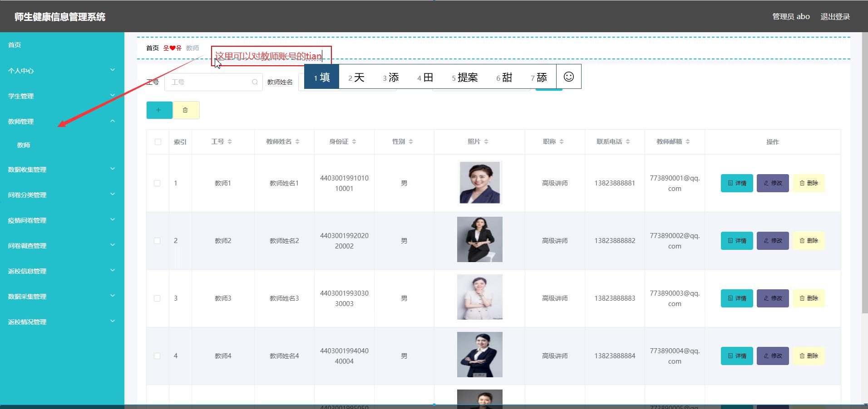This screenshot has width=868, height=409.
Task: Sort the 职称 column
Action: pyautogui.click(x=562, y=142)
